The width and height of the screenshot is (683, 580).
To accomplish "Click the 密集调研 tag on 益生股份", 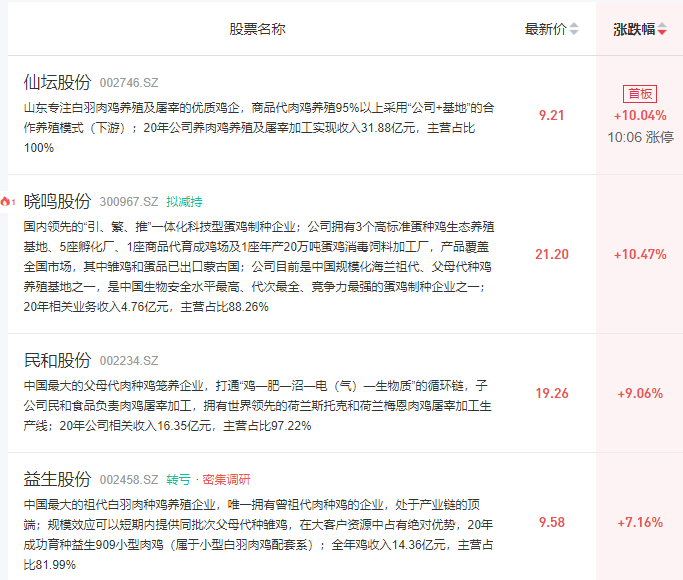I will (x=227, y=479).
